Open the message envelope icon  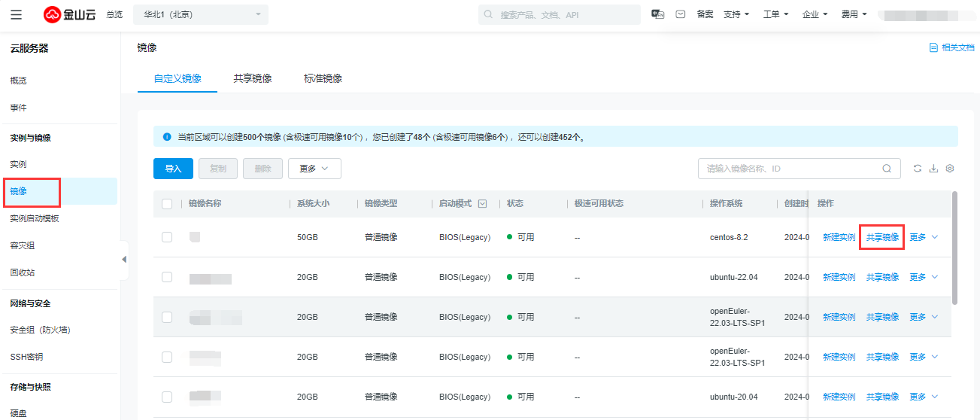click(680, 14)
